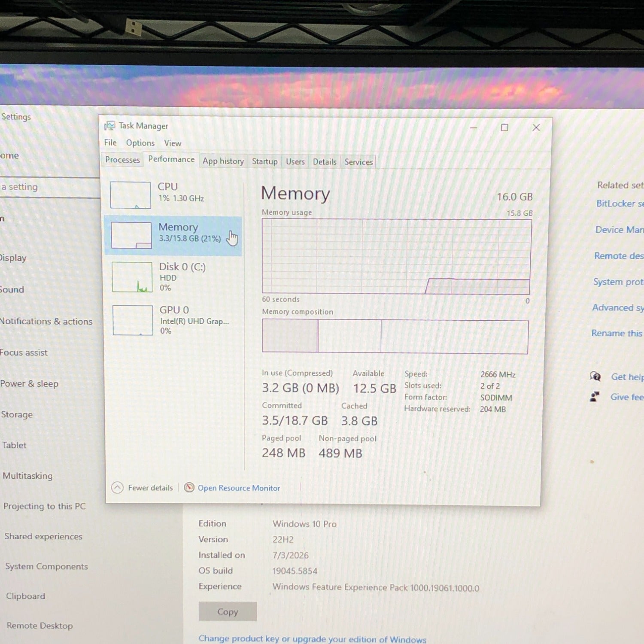644x644 pixels.
Task: Select the Disk 0 (C:) graph thumbnail
Action: click(132, 277)
